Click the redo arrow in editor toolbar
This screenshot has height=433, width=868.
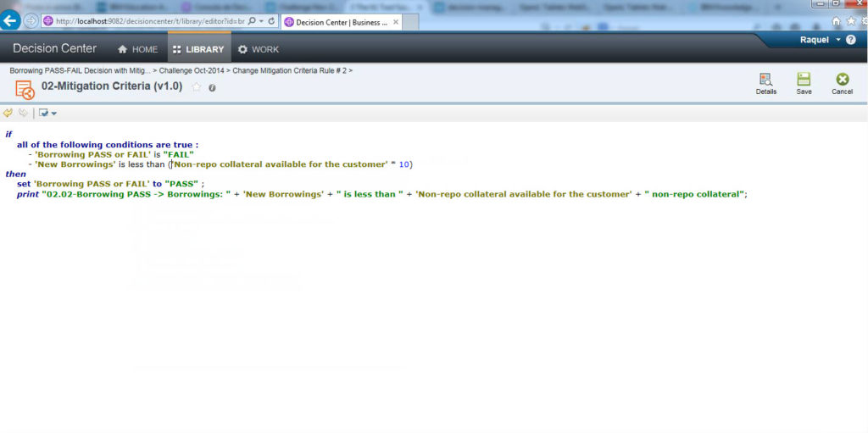tap(23, 113)
